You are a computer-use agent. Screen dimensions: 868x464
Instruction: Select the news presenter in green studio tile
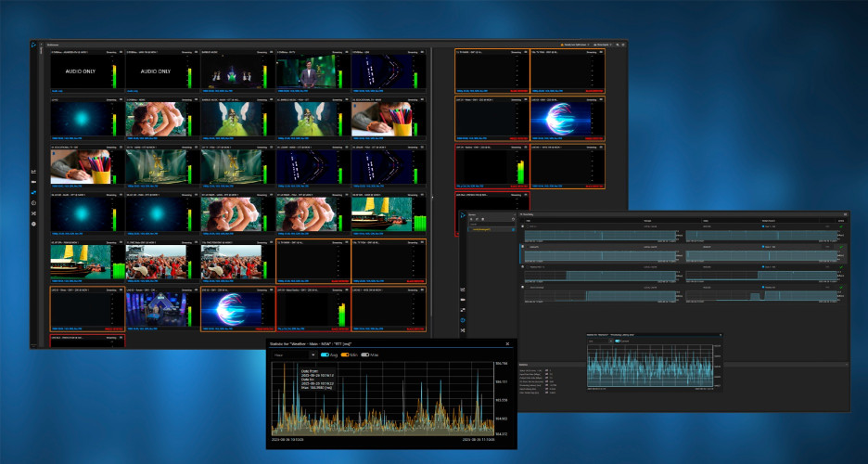[x=313, y=71]
